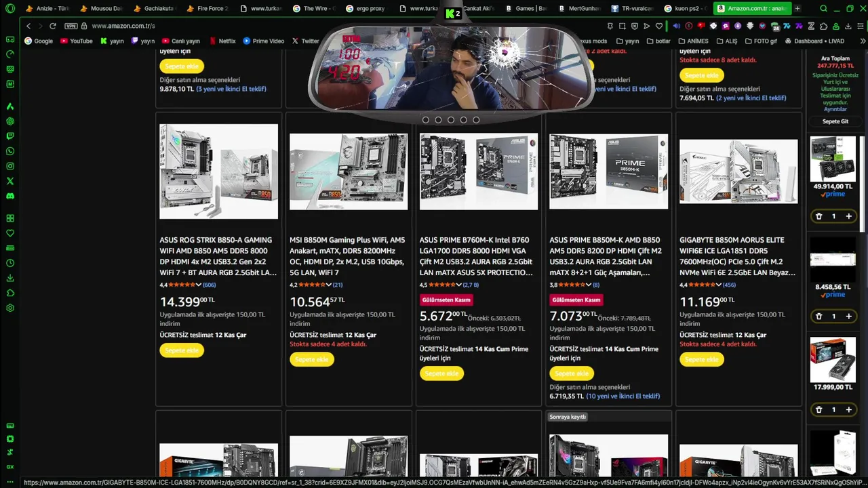Open X (Twitter) sidebar panel
Image resolution: width=868 pixels, height=488 pixels.
(x=10, y=181)
